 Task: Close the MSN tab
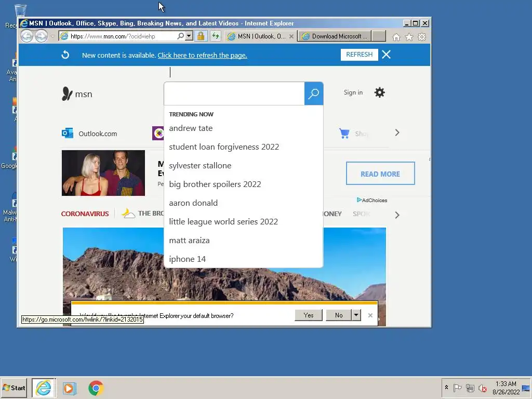pos(291,36)
